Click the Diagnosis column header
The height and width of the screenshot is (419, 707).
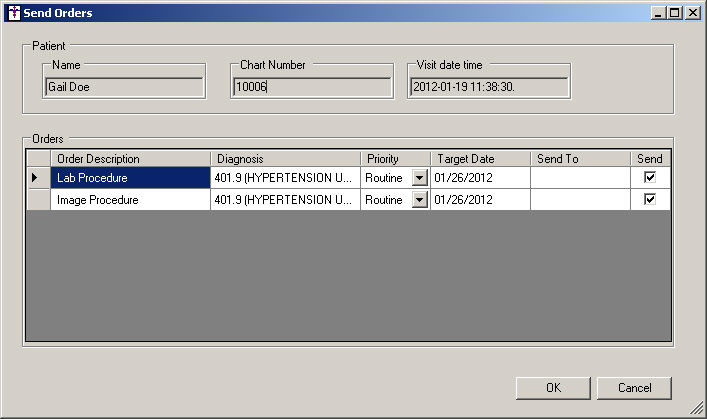285,159
